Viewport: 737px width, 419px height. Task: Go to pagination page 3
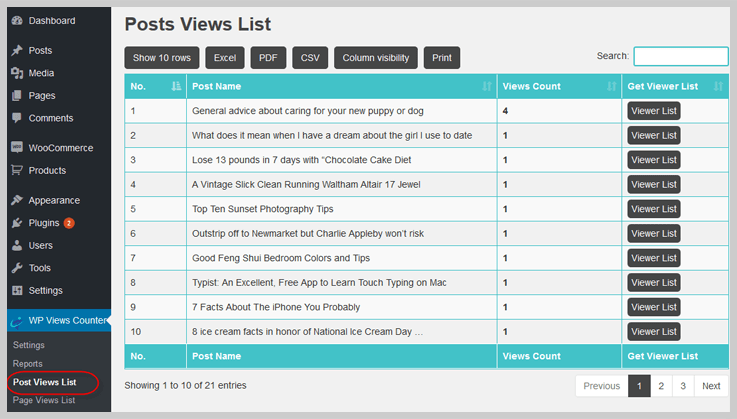click(x=683, y=386)
